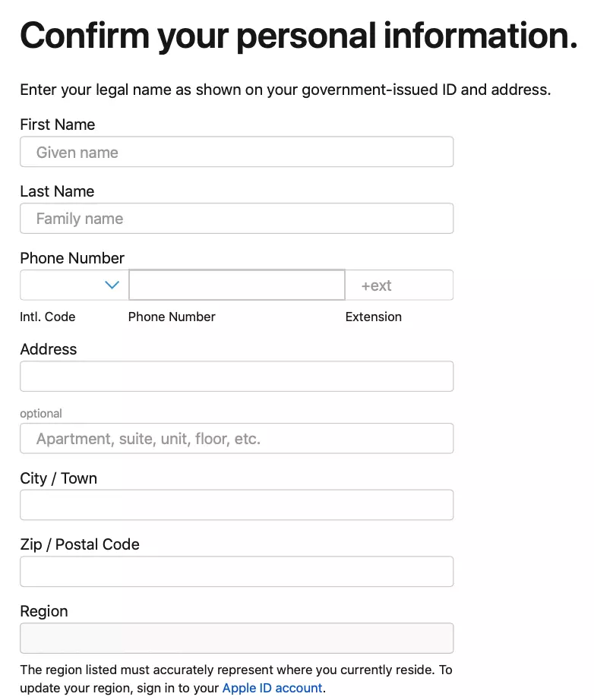Click the blue chevron in Intl. Code box
This screenshot has height=700, width=594.
pyautogui.click(x=112, y=285)
